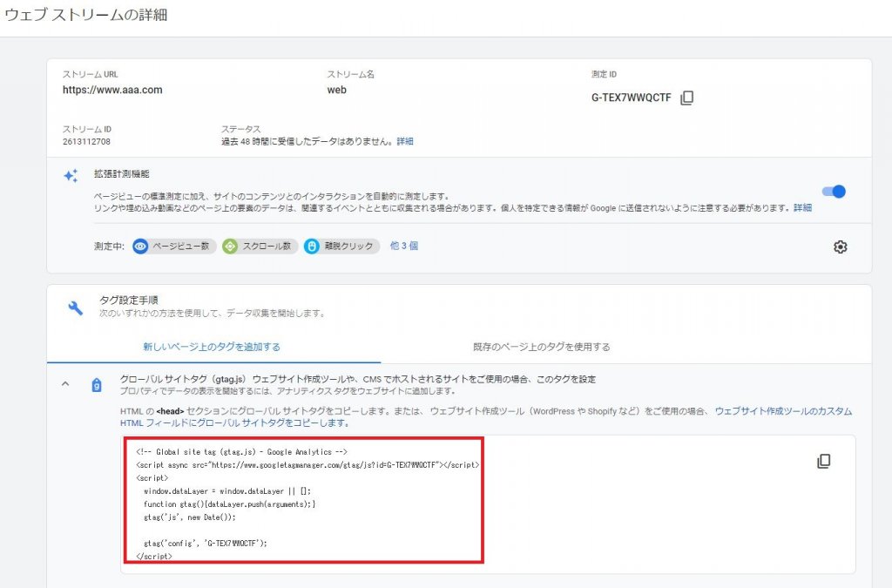
Task: Show 他 3 個 additional measurements
Action: tap(404, 246)
